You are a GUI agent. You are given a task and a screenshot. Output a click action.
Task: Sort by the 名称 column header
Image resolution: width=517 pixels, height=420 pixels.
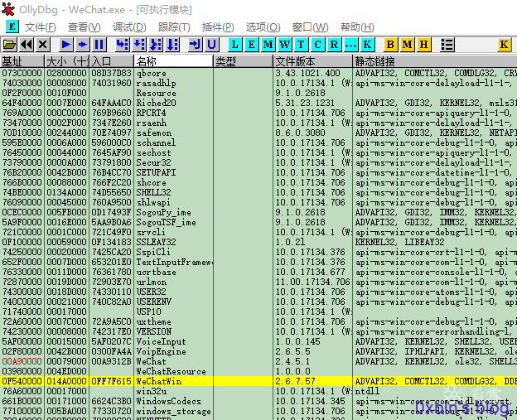[173, 61]
